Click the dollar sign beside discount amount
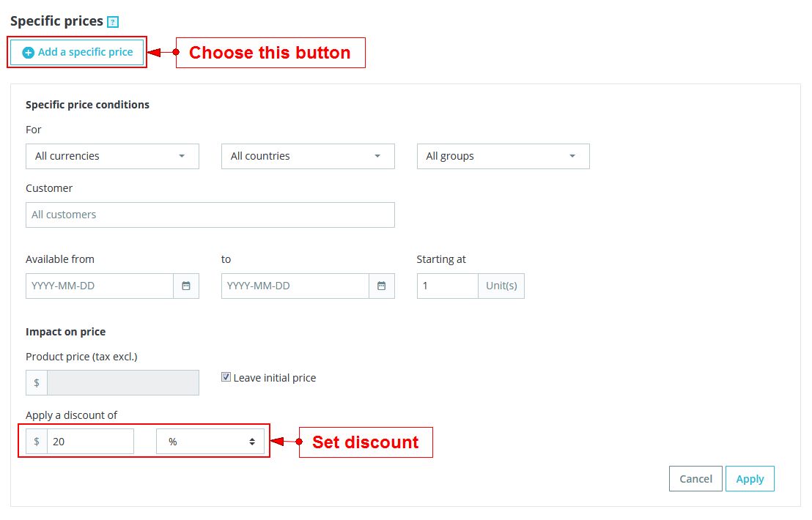 click(x=37, y=442)
